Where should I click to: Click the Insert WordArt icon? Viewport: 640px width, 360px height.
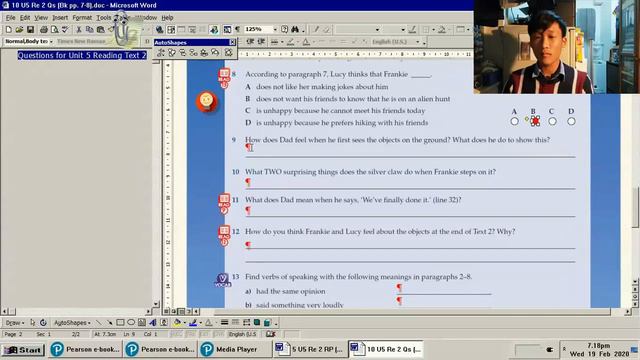[153, 322]
